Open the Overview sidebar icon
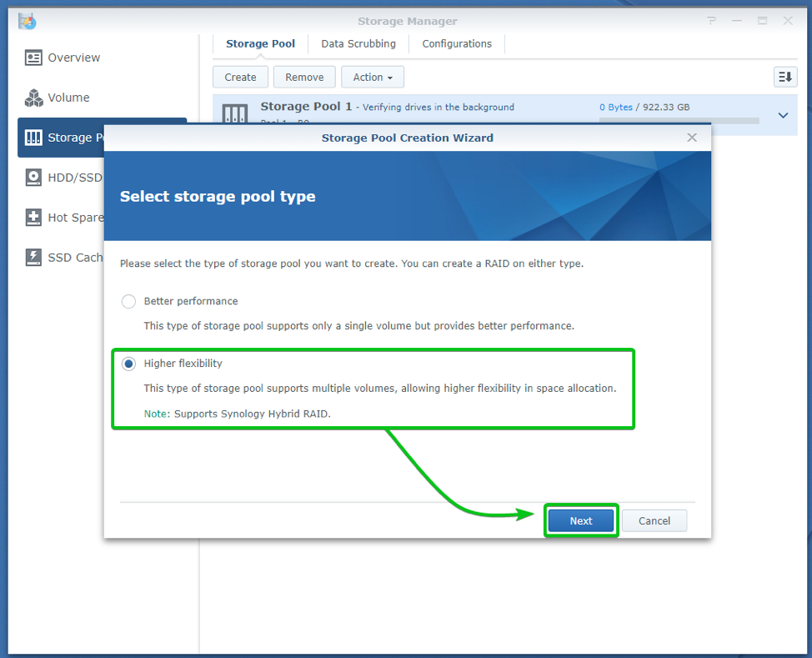Screen dimensions: 812x658 click(x=33, y=58)
